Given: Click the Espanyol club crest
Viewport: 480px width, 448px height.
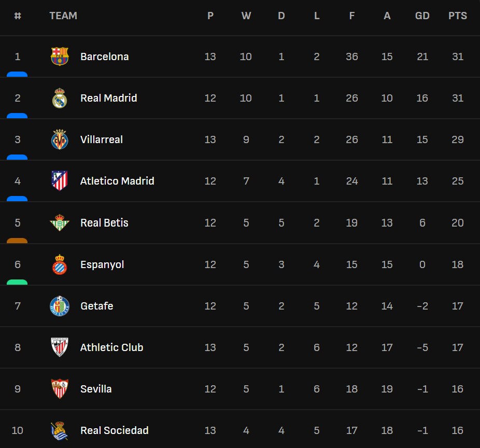Looking at the screenshot, I should point(60,264).
